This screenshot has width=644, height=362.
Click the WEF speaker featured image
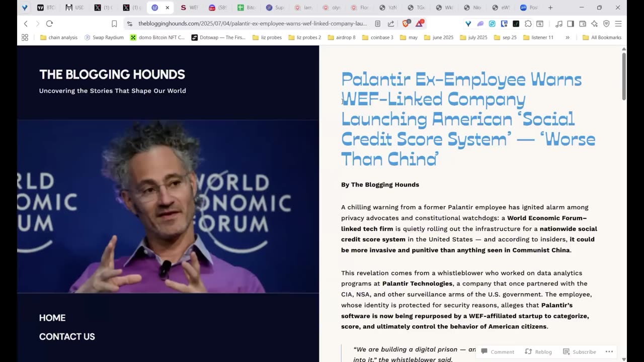click(168, 207)
